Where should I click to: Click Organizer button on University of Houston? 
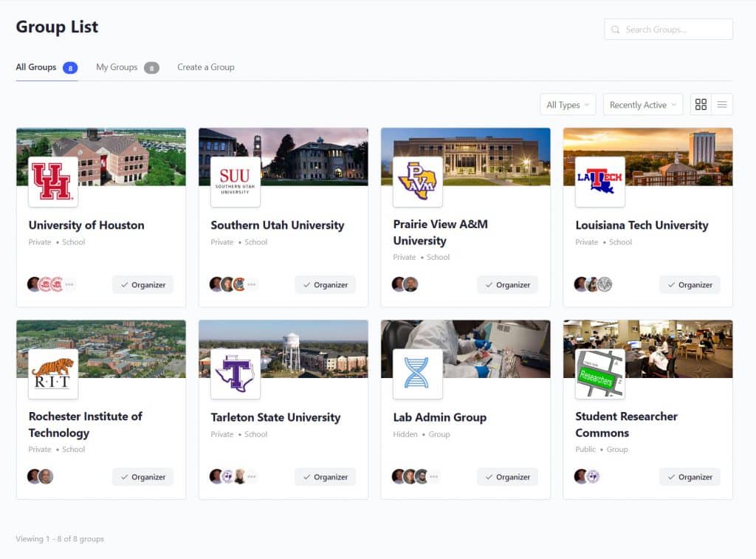142,284
